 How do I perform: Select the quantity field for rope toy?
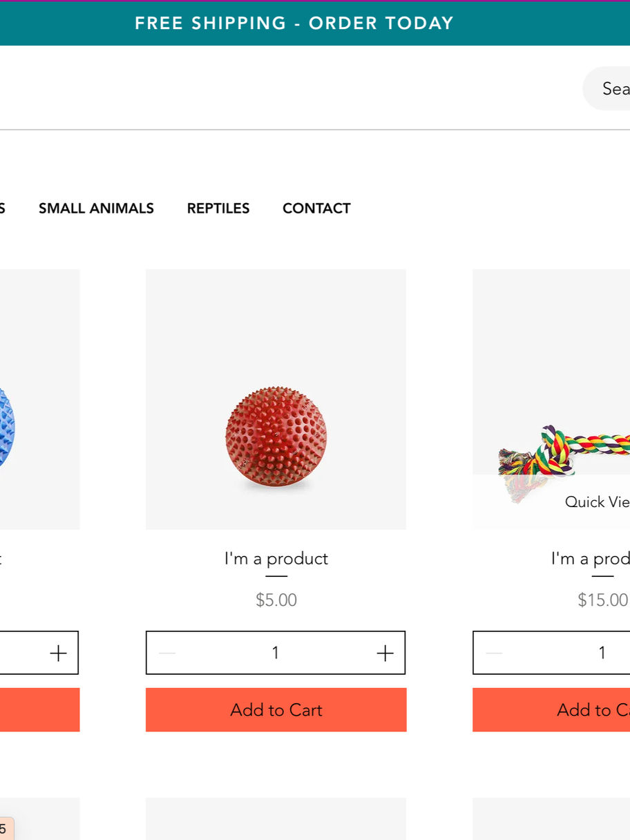point(602,653)
